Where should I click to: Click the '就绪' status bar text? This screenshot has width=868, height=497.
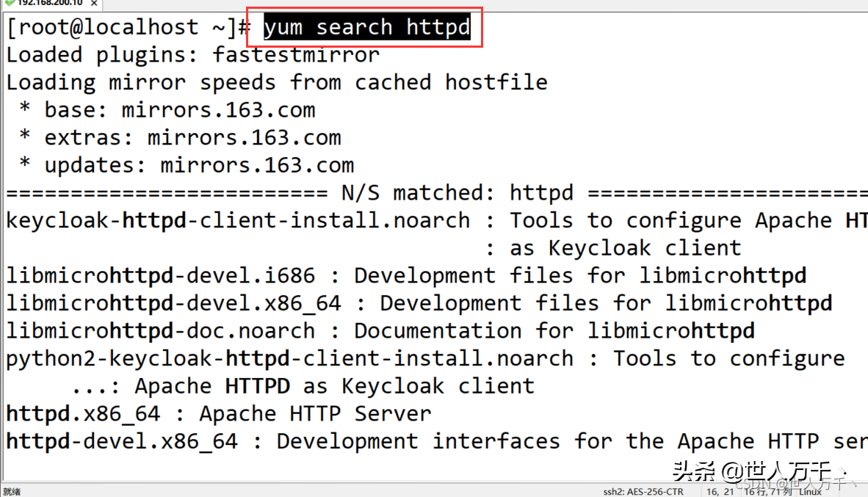(12, 491)
